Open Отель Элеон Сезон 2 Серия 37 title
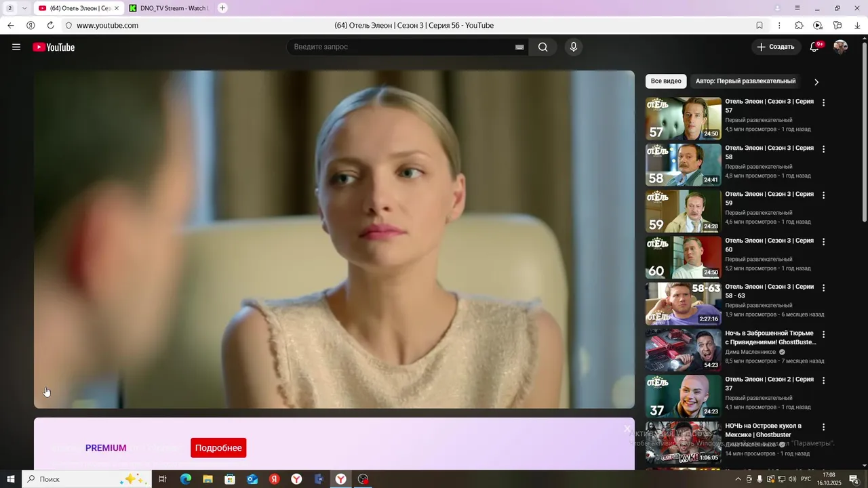 (769, 384)
